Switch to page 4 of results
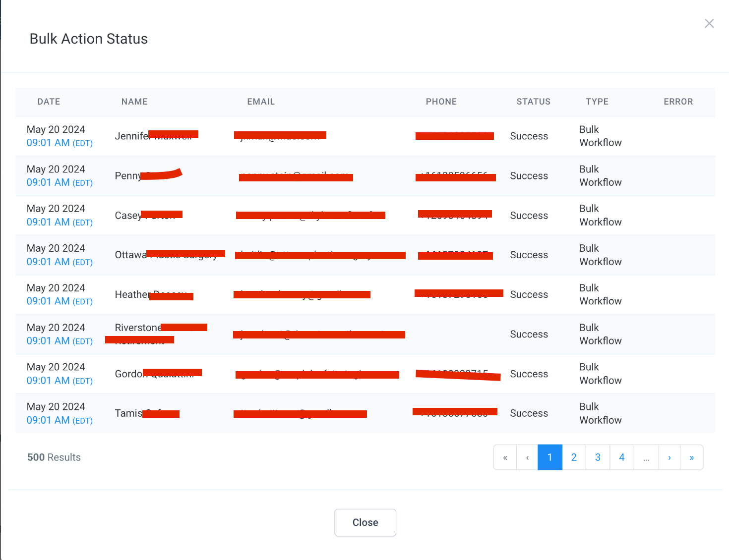The image size is (729, 560). point(621,457)
